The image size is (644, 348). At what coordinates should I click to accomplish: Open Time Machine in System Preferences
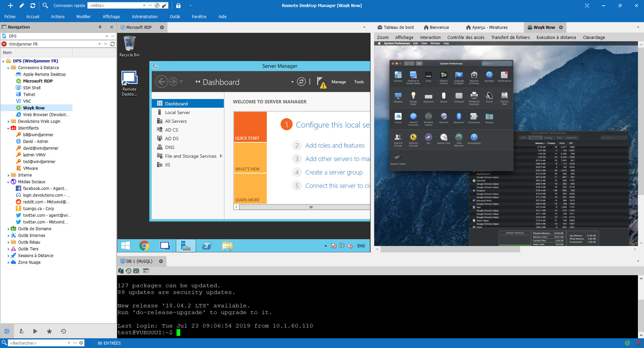click(x=459, y=140)
